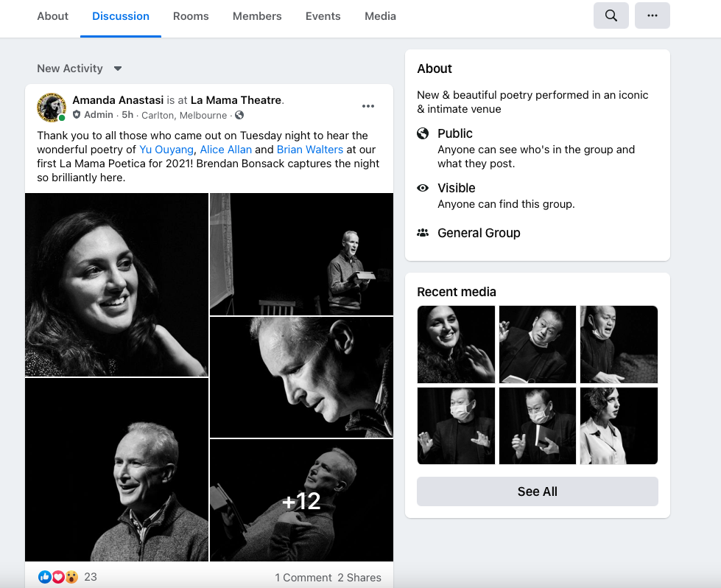This screenshot has height=588, width=721.
Task: Open recent media thumbnail of masked man, both hands raised
Action: click(x=456, y=426)
